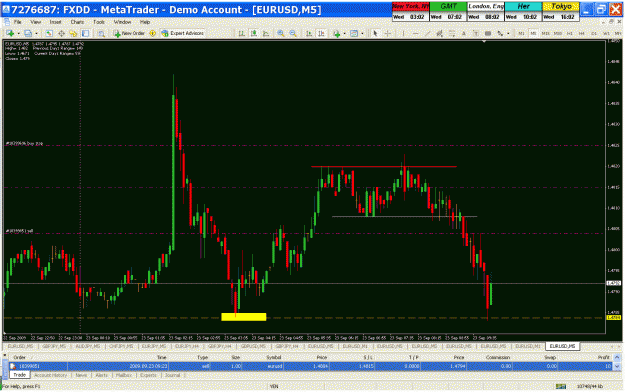Open a new chart window icon

(10, 33)
